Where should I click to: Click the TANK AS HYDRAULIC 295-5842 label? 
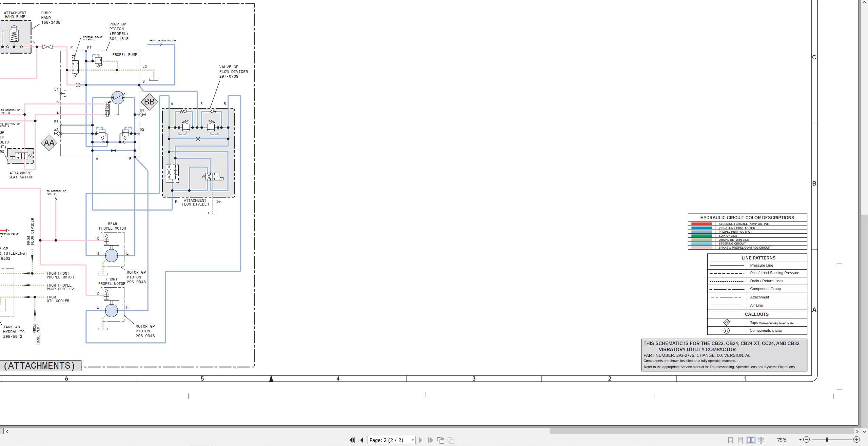14,332
